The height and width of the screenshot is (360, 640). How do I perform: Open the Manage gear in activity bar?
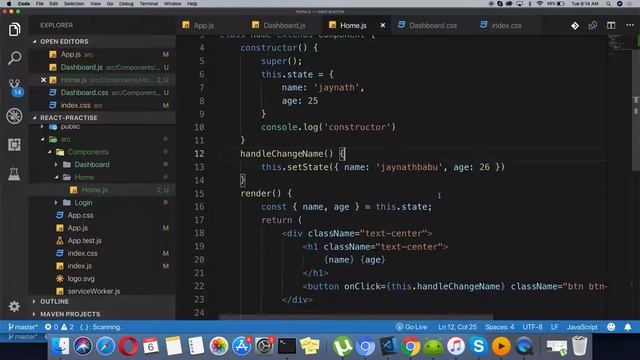click(x=14, y=306)
